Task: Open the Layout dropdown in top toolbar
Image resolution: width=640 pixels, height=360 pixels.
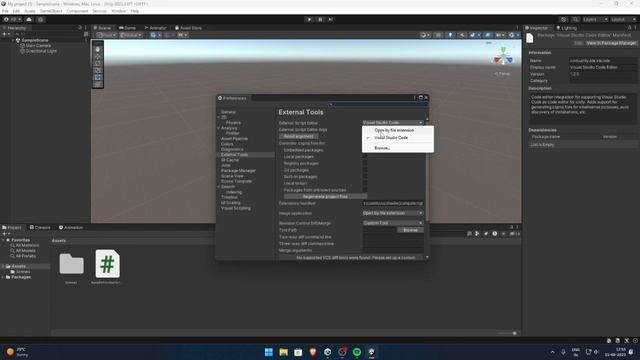Action: pos(624,20)
